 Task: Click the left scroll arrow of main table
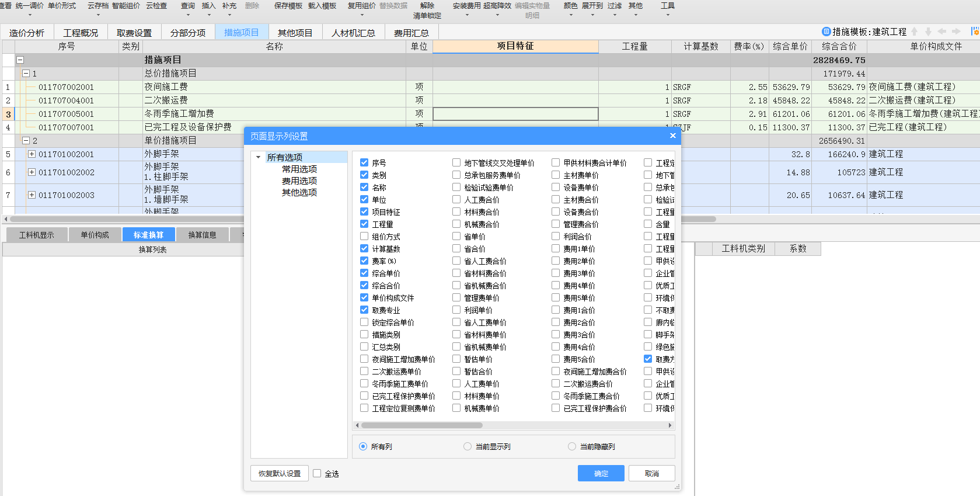pyautogui.click(x=6, y=219)
